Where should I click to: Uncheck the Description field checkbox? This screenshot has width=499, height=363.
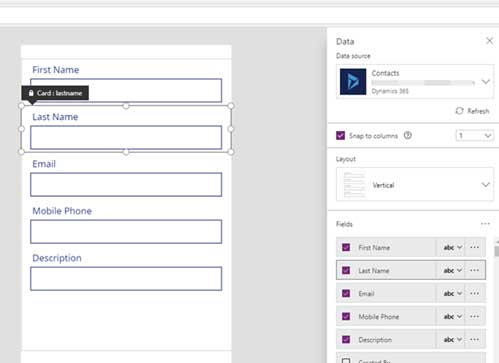pyautogui.click(x=346, y=339)
